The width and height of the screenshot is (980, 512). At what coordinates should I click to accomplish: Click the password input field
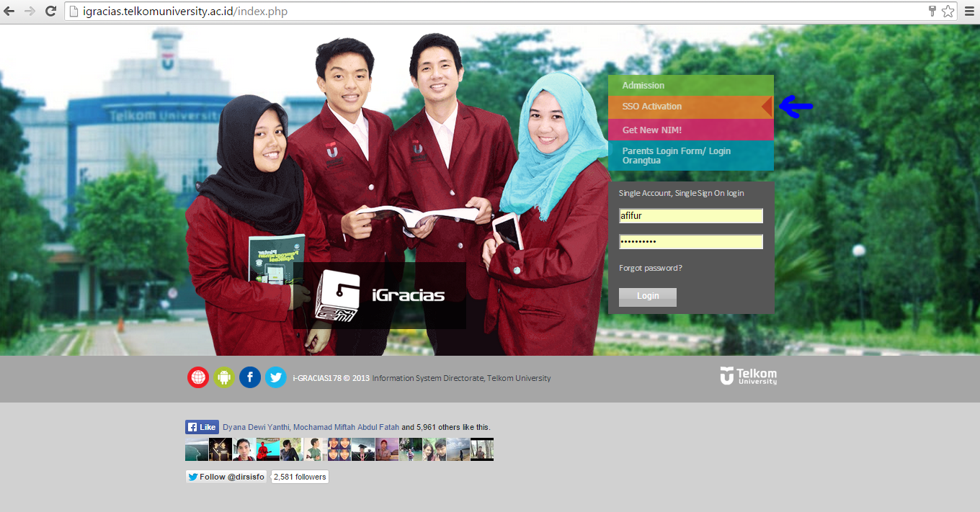(x=691, y=242)
